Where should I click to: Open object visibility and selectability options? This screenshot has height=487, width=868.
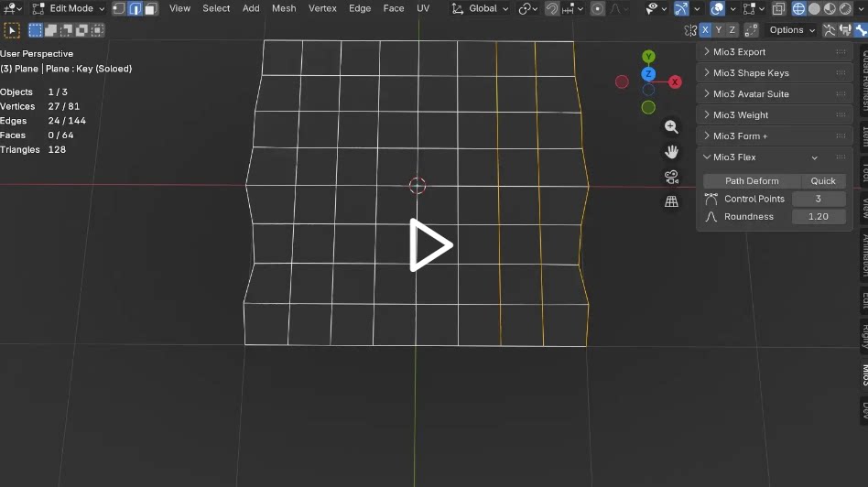tap(656, 8)
